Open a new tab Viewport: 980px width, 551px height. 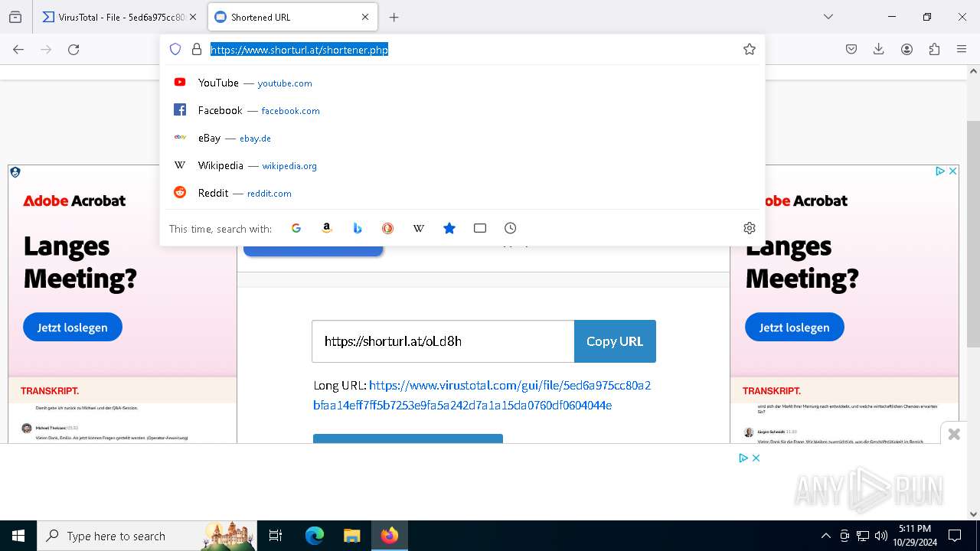(x=394, y=17)
